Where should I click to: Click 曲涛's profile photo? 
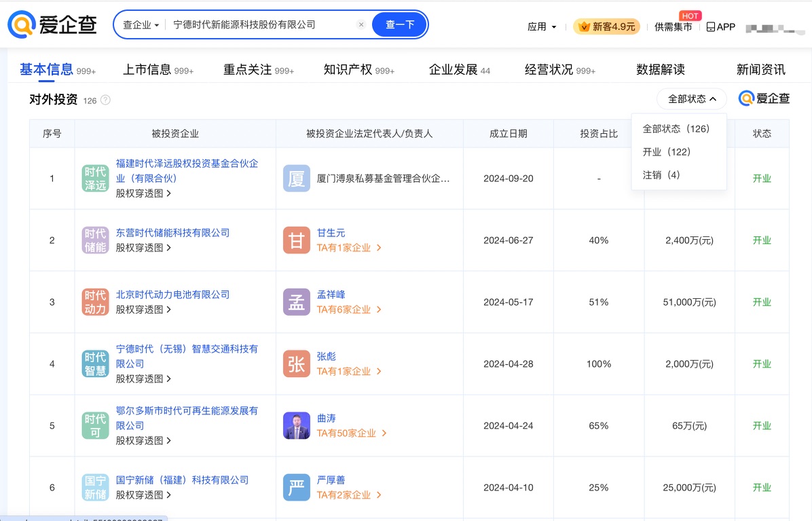(x=297, y=425)
